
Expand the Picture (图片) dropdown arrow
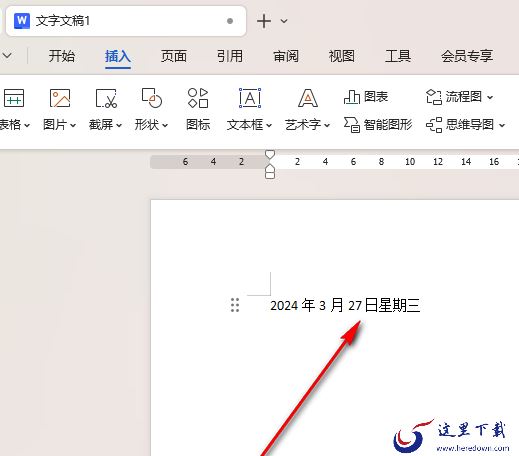[x=73, y=125]
